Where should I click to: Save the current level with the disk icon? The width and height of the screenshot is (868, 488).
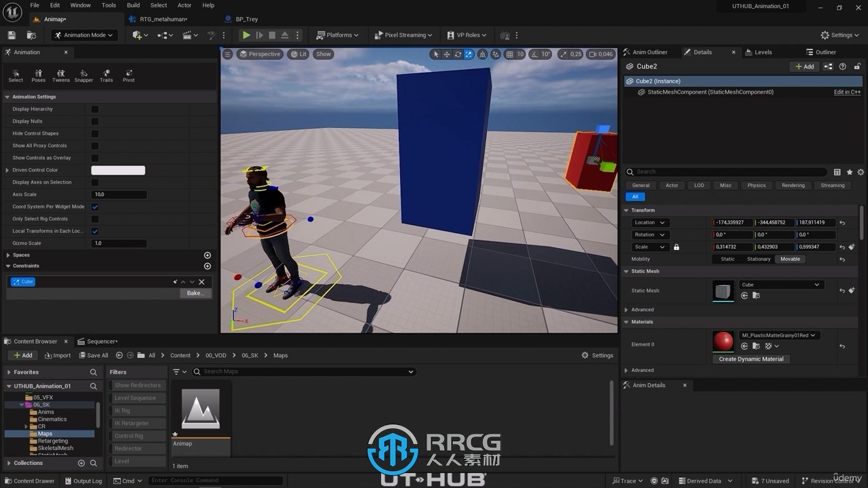coord(12,35)
